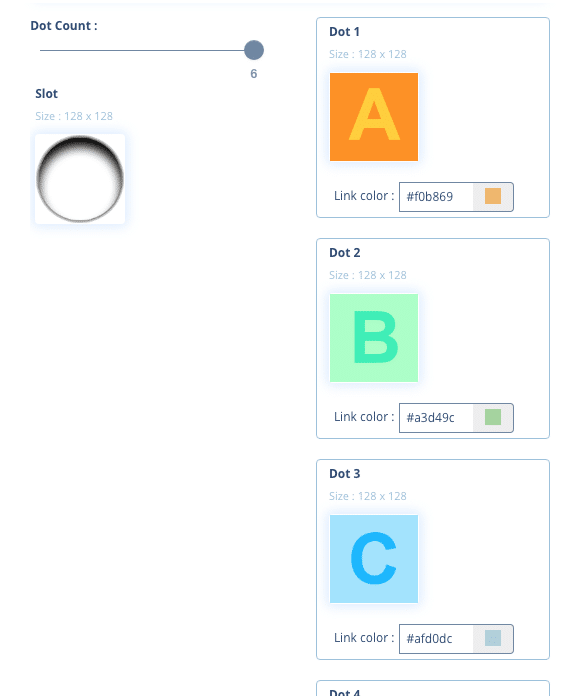Image resolution: width=570 pixels, height=696 pixels.
Task: Open Dot 3 light blue color swatch
Action: tap(493, 638)
